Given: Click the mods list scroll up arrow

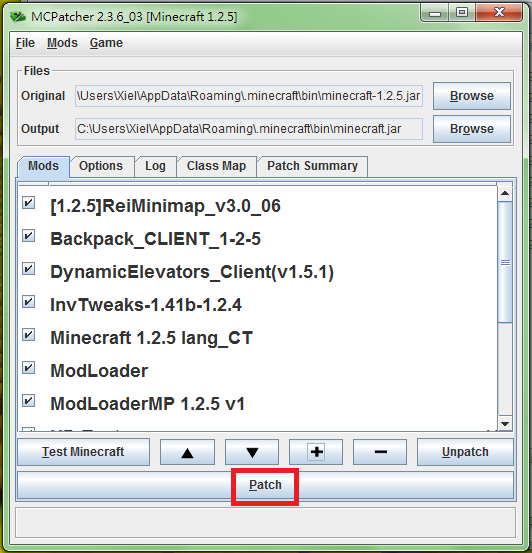Looking at the screenshot, I should point(505,193).
